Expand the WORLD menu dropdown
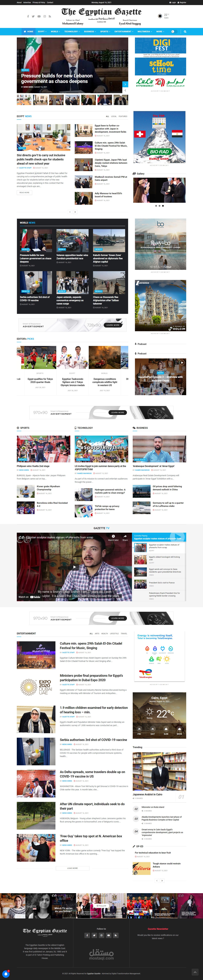Screen dimensions: 203x980 (55, 32)
